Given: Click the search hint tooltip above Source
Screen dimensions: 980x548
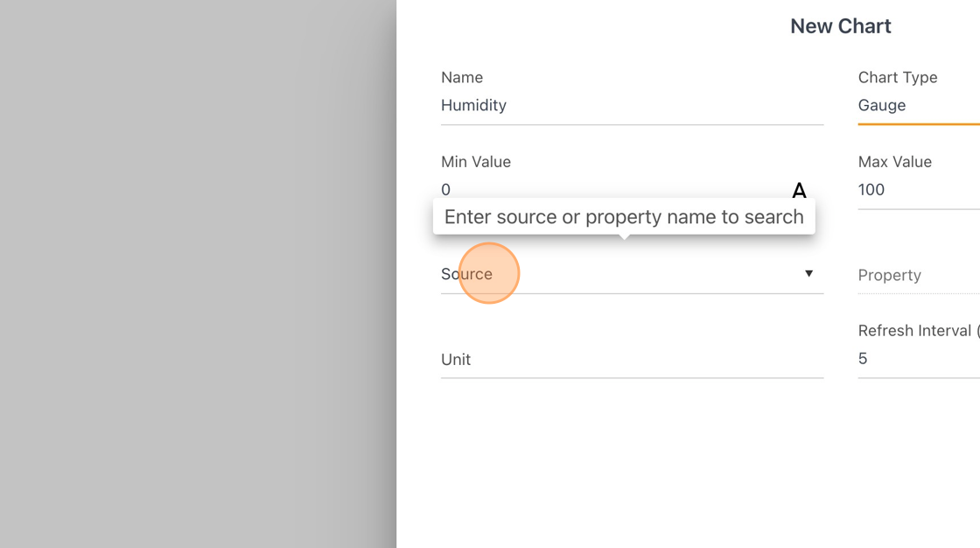Looking at the screenshot, I should point(624,217).
